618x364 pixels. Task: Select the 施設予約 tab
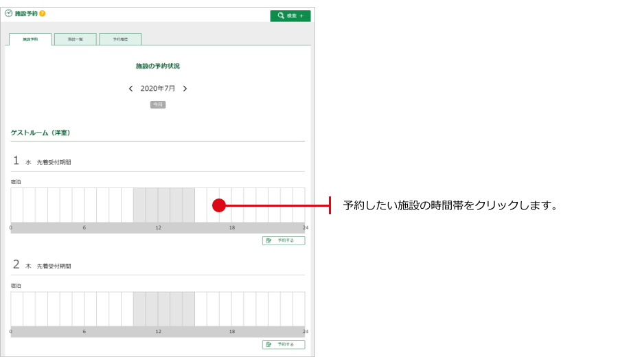(x=30, y=40)
